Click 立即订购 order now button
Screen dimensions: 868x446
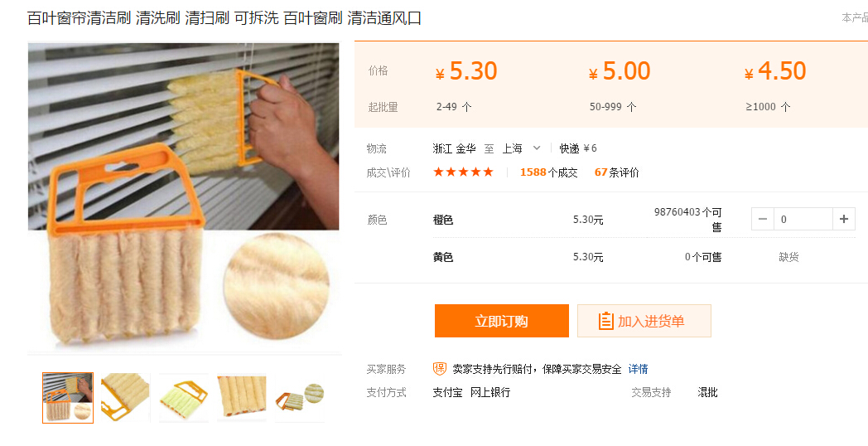click(502, 321)
